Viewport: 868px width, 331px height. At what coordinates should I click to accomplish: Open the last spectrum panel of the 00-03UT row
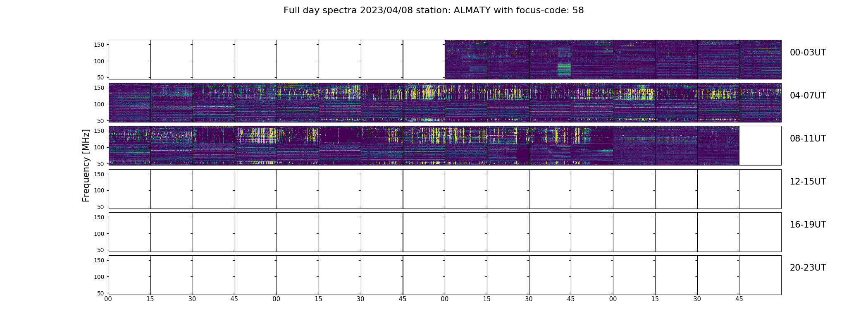(760, 60)
